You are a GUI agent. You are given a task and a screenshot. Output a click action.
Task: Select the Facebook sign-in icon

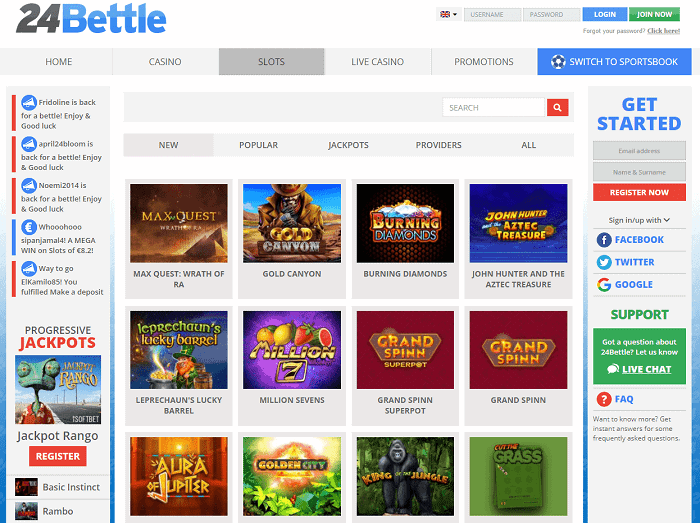(604, 240)
